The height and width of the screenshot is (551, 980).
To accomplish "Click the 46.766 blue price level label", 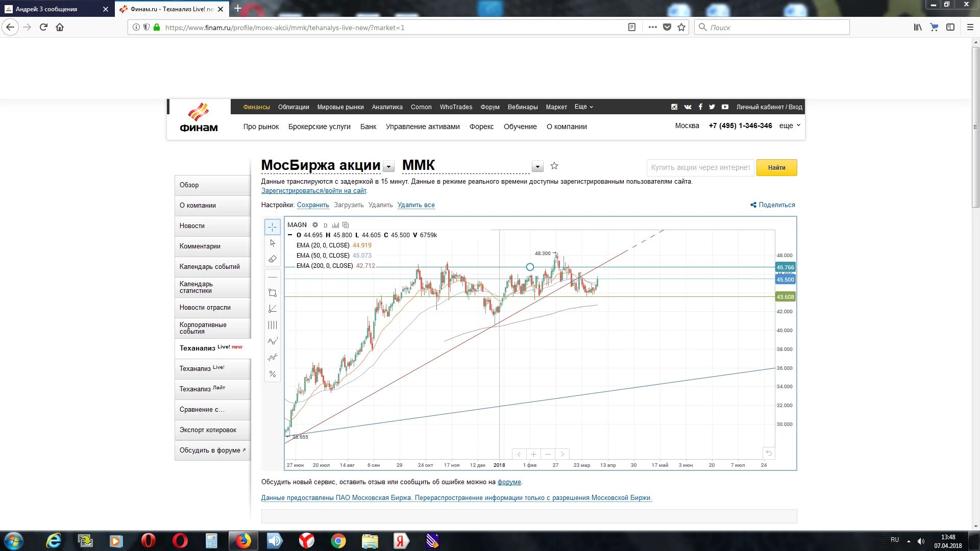I will [785, 267].
